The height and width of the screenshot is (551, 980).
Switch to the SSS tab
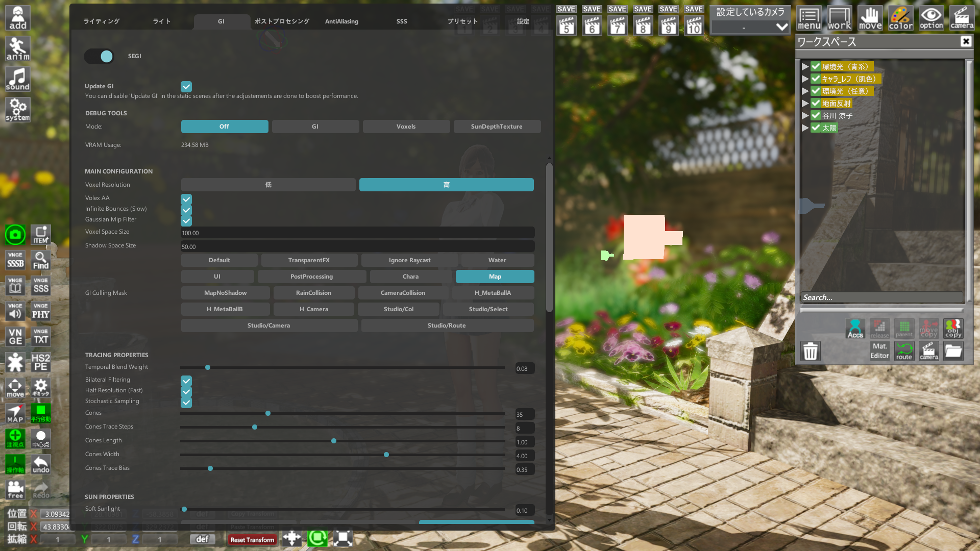(x=402, y=21)
